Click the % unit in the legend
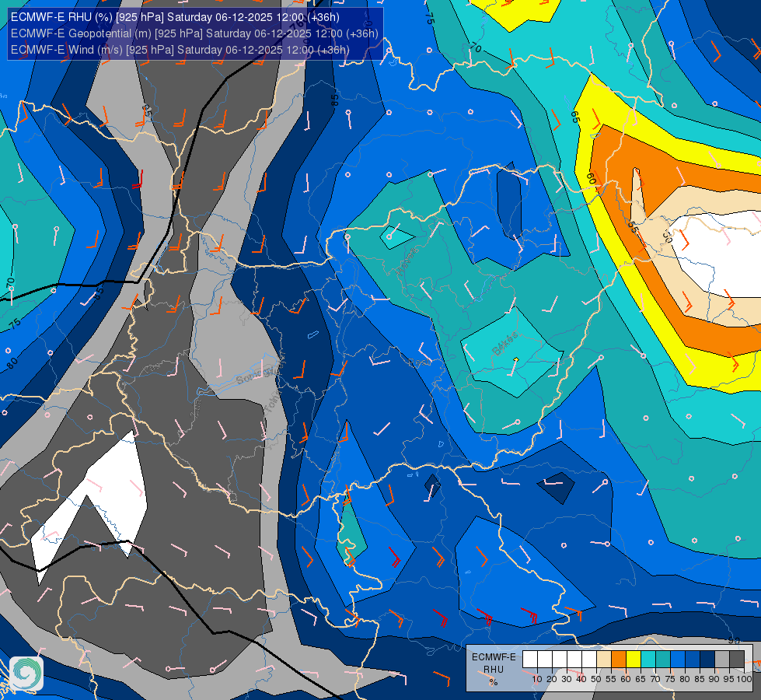 (x=494, y=682)
